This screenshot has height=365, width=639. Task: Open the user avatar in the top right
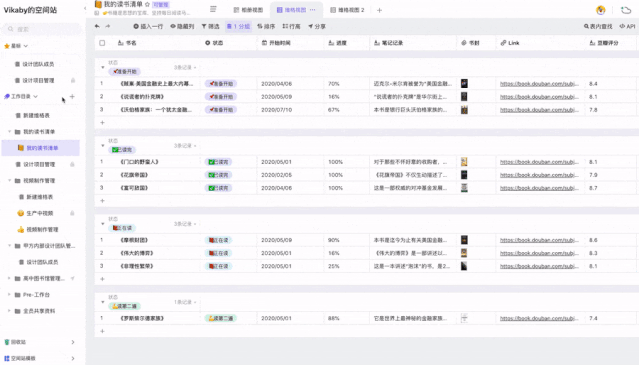601,10
